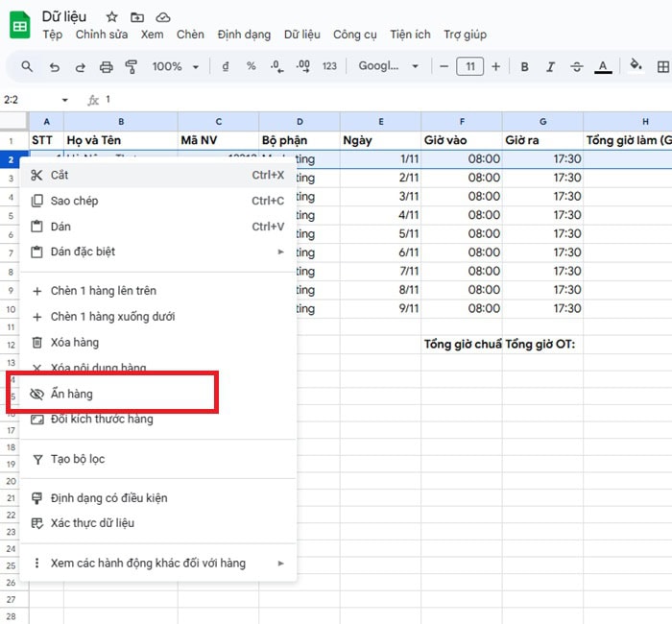Click the redo arrow icon
Screen dimensions: 672x624
tap(81, 67)
